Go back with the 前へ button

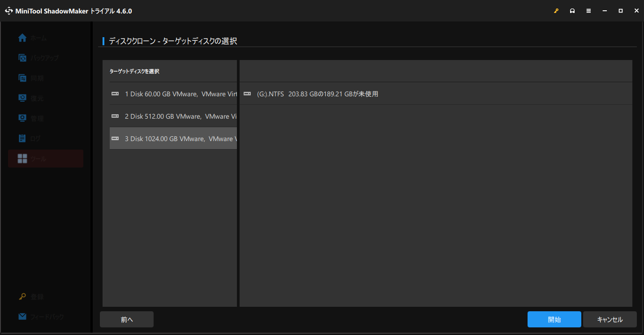[x=127, y=319]
